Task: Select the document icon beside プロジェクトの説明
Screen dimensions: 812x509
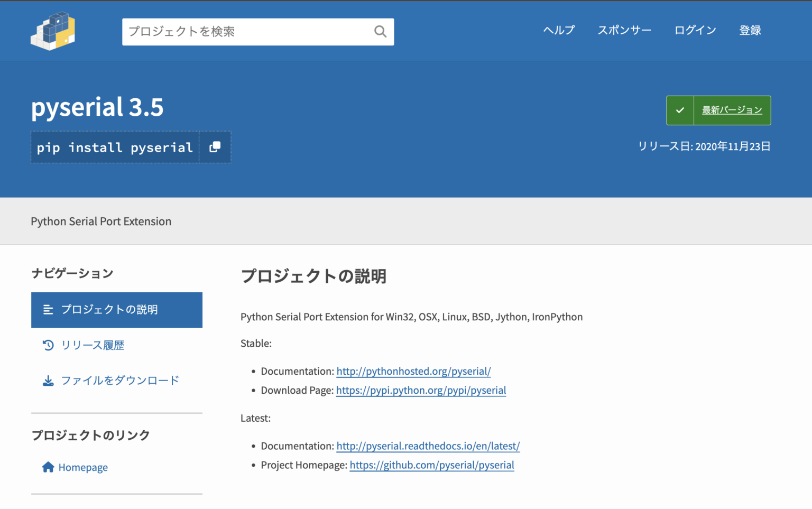Action: [48, 310]
